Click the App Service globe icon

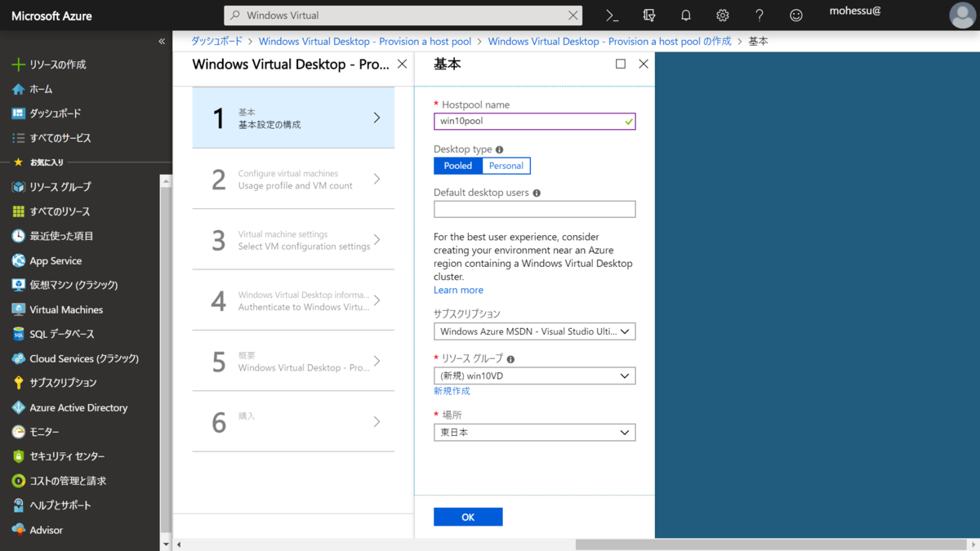(18, 260)
